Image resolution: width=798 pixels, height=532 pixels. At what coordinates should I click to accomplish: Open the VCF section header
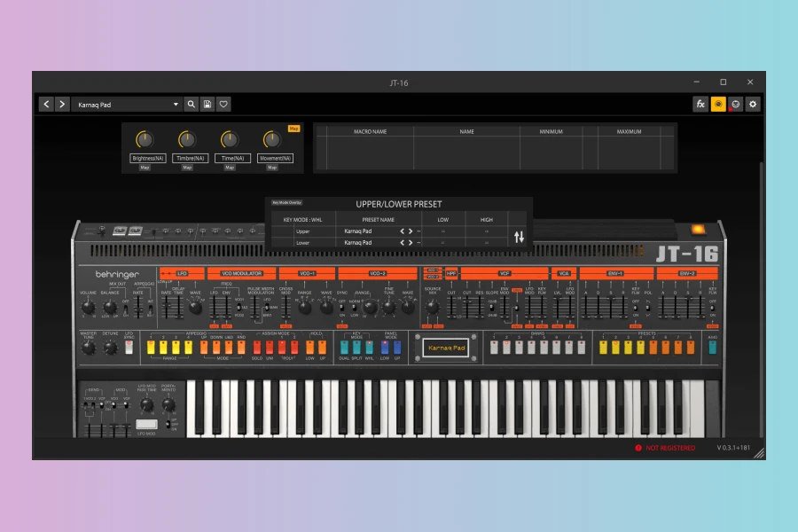(505, 273)
